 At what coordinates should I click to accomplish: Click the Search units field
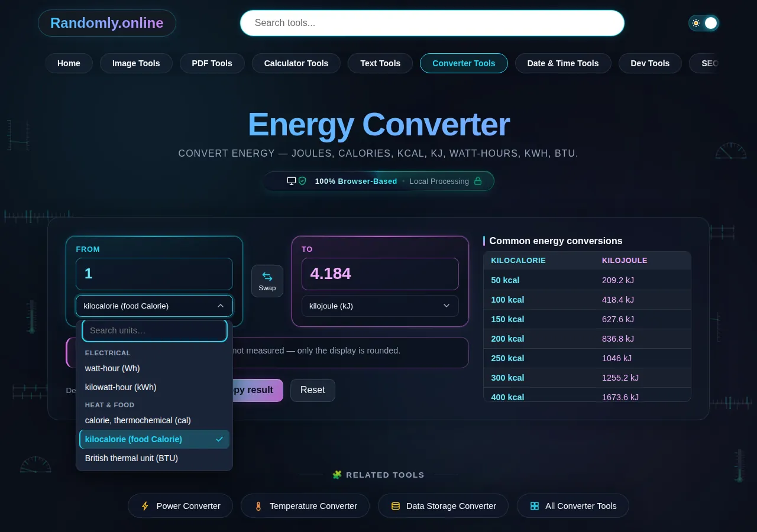pos(154,330)
